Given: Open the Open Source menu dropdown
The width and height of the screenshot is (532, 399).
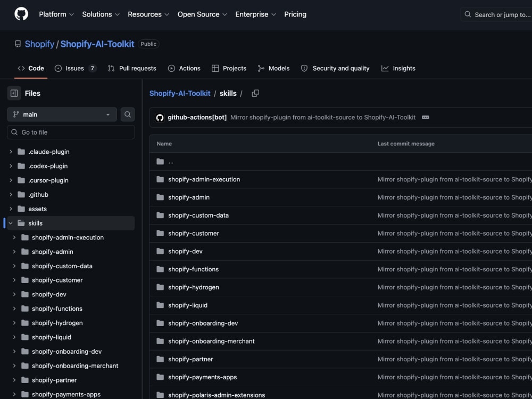Looking at the screenshot, I should (202, 14).
